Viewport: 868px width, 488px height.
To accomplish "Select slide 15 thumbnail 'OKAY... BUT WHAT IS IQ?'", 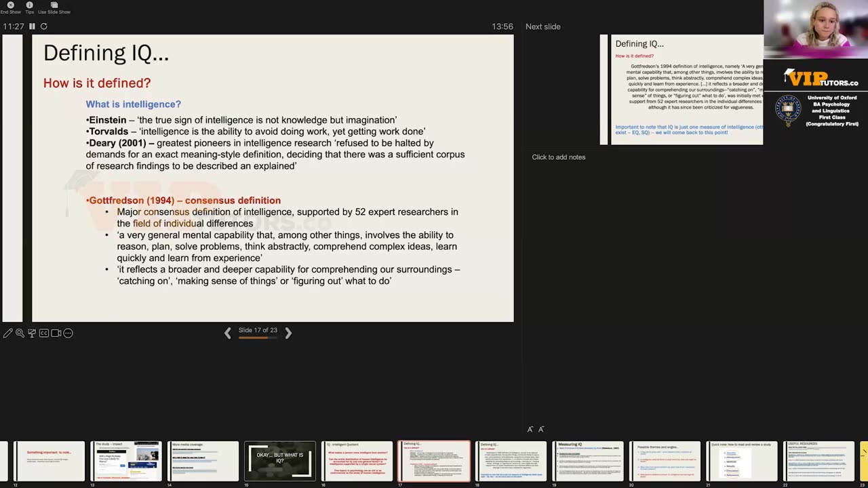I will pos(280,461).
